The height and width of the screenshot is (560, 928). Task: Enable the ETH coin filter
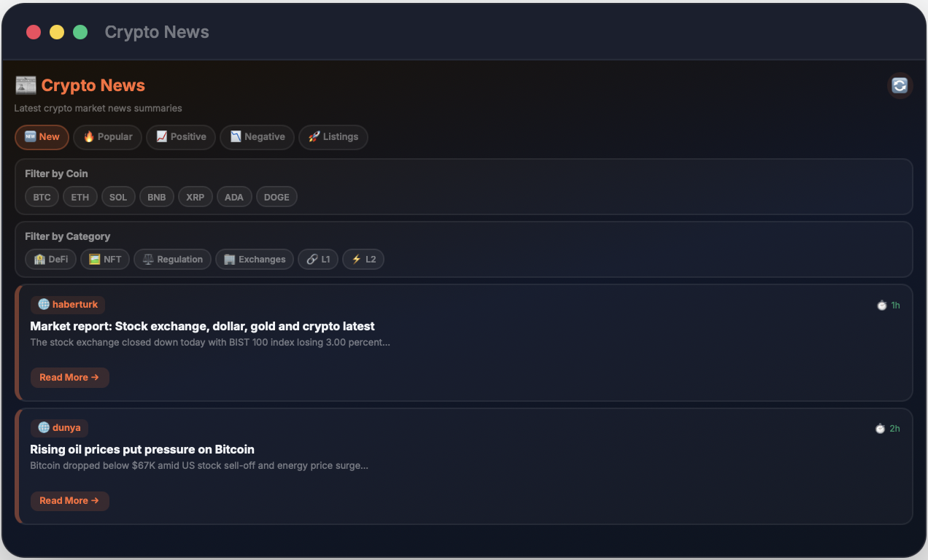[80, 196]
